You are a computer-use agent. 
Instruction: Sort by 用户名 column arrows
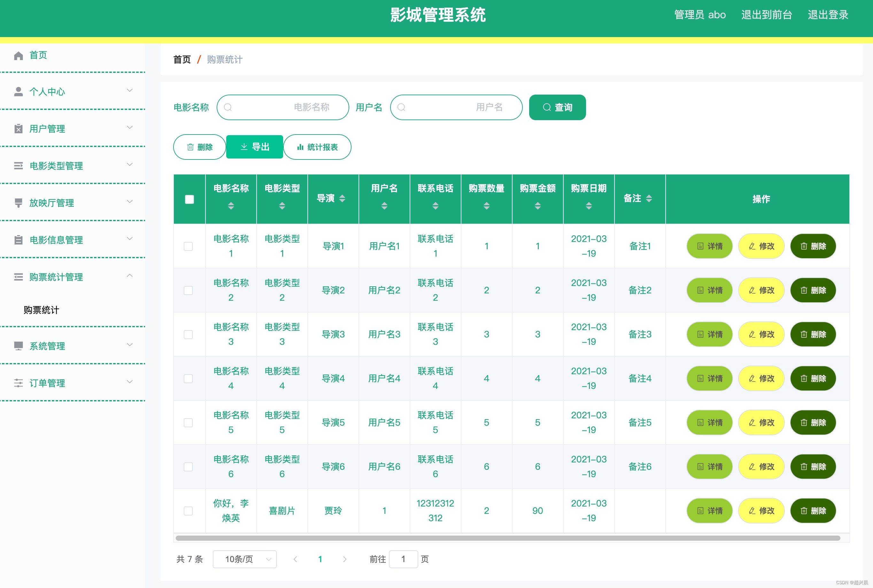pyautogui.click(x=384, y=205)
